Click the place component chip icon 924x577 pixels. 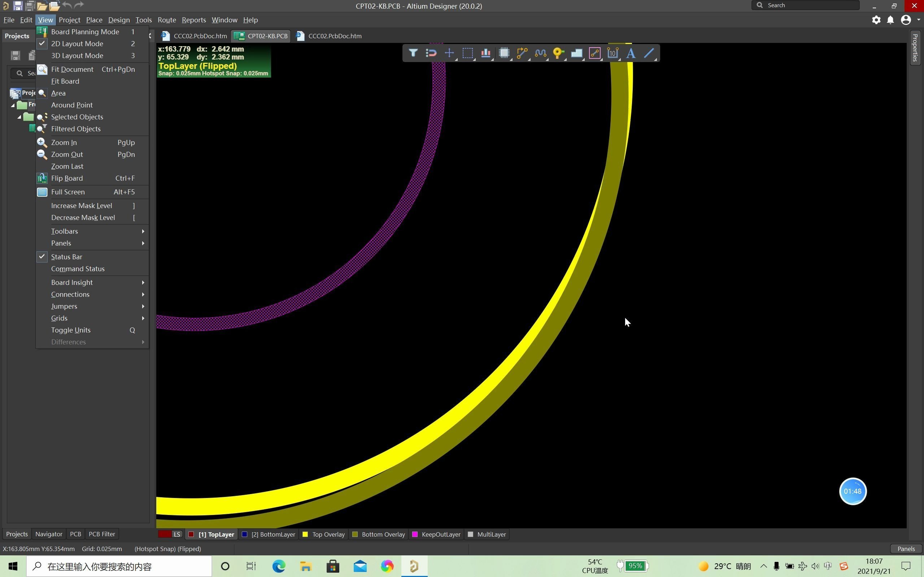pyautogui.click(x=504, y=53)
